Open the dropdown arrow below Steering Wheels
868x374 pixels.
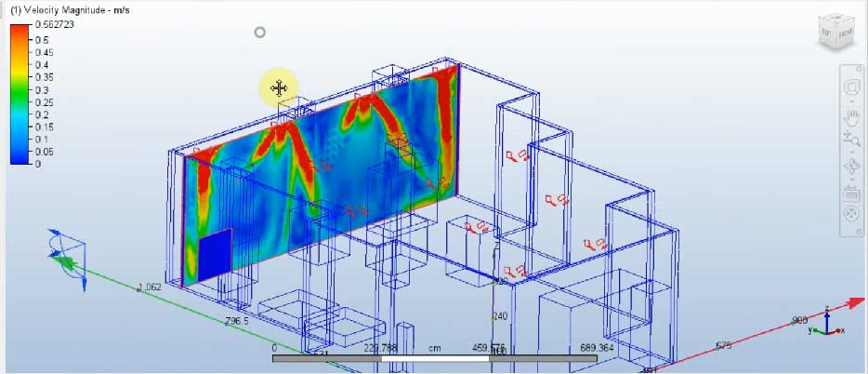tap(851, 101)
